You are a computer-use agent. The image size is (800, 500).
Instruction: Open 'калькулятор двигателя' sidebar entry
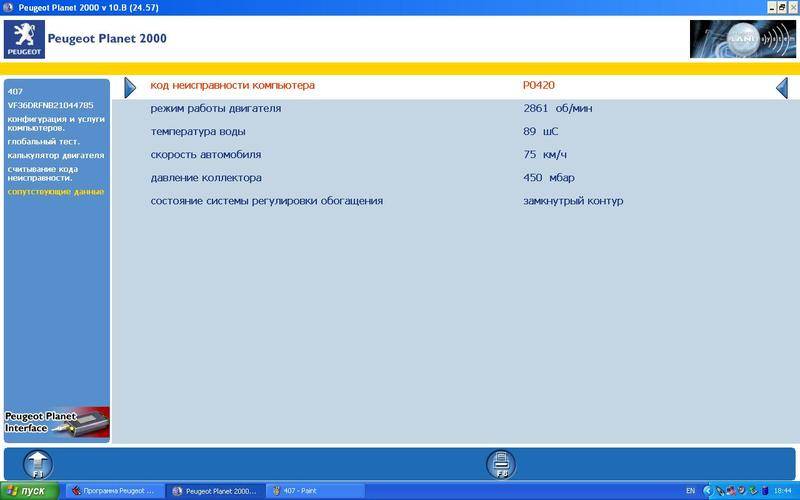pos(55,155)
